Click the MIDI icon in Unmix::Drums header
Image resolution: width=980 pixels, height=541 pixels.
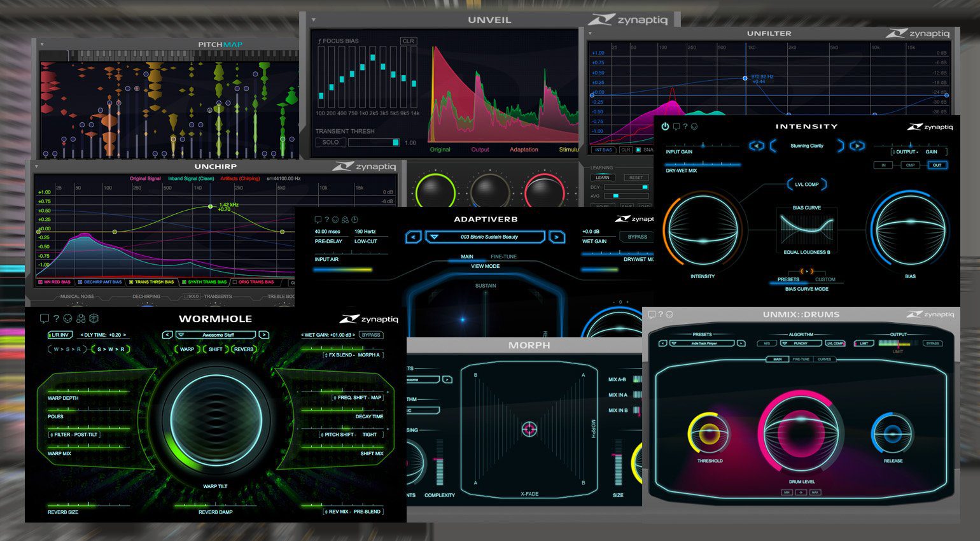click(669, 314)
